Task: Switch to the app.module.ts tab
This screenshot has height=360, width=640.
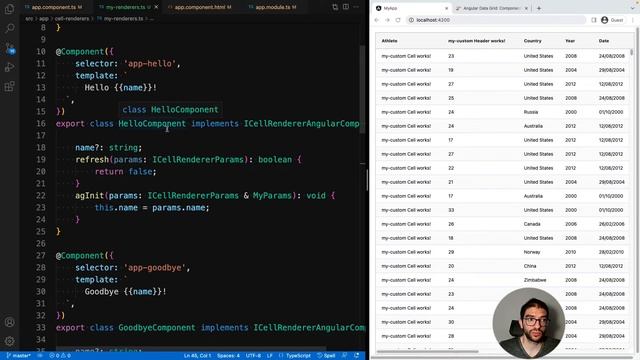Action: (273, 7)
